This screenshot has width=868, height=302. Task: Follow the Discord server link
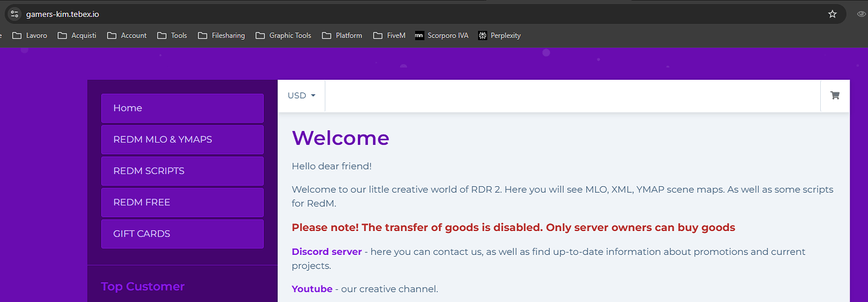click(326, 252)
